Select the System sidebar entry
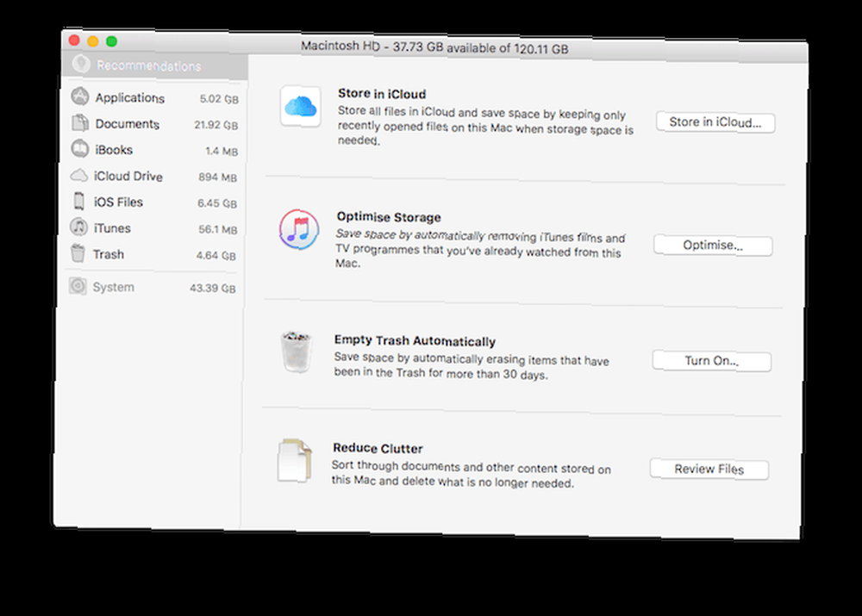This screenshot has width=862, height=616. tap(151, 288)
